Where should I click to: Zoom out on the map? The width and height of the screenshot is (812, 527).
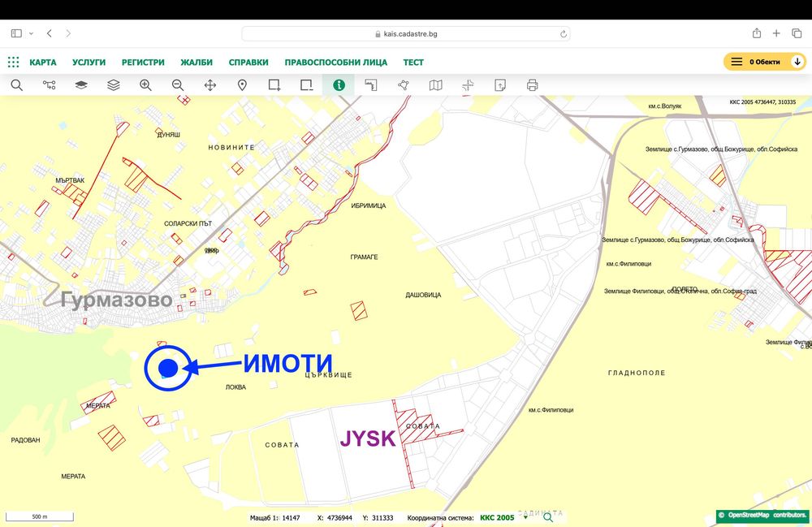tap(178, 85)
